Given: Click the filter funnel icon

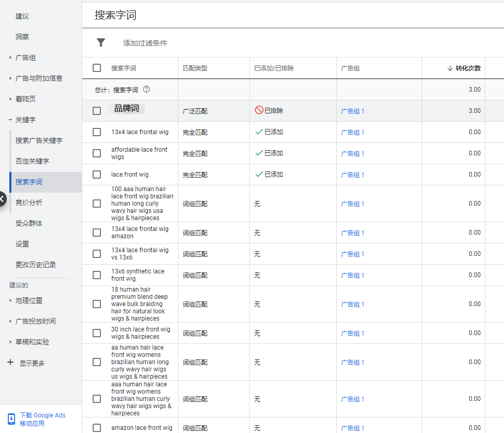Looking at the screenshot, I should tap(100, 42).
